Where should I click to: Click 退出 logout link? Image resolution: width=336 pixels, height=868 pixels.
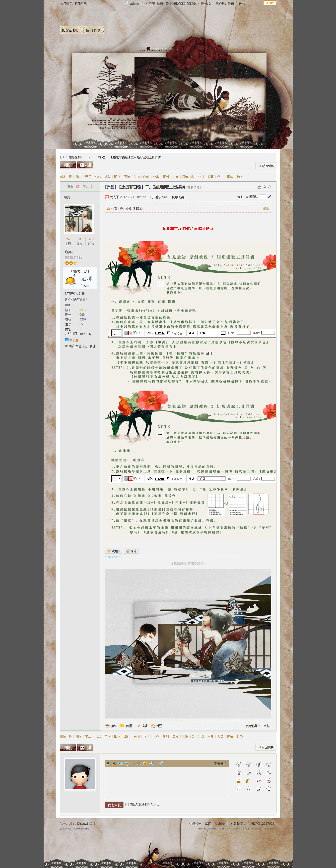(x=242, y=4)
